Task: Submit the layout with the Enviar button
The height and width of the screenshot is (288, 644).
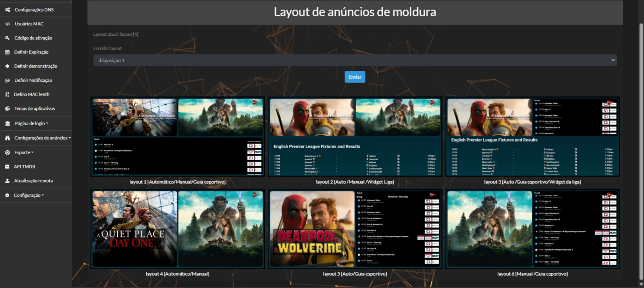Action: pos(355,77)
